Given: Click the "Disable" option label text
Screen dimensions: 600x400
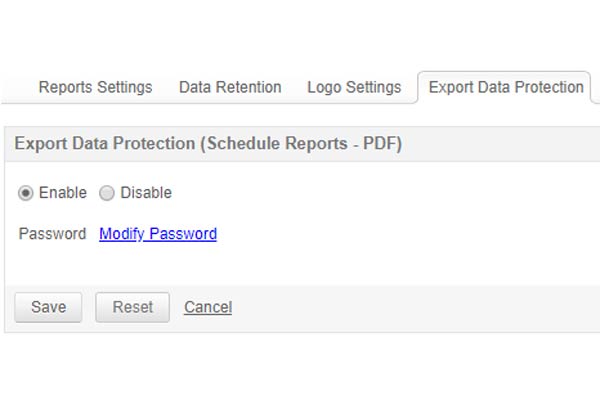Looking at the screenshot, I should coord(146,193).
